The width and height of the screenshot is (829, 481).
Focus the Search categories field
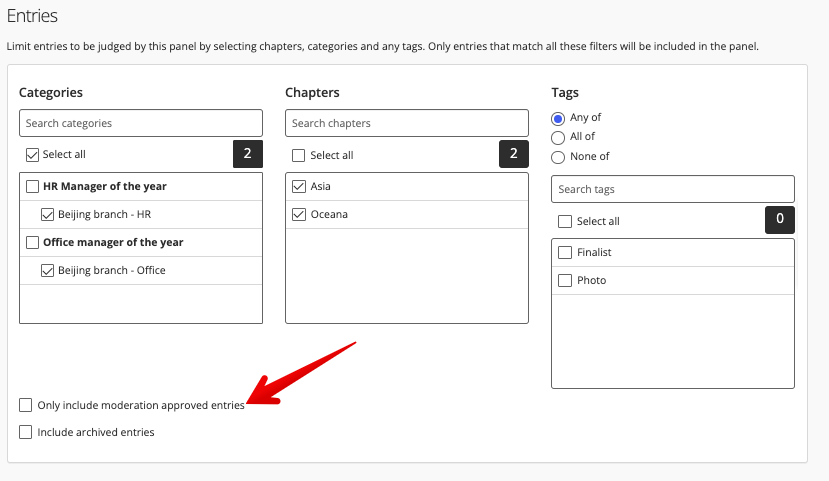click(141, 123)
